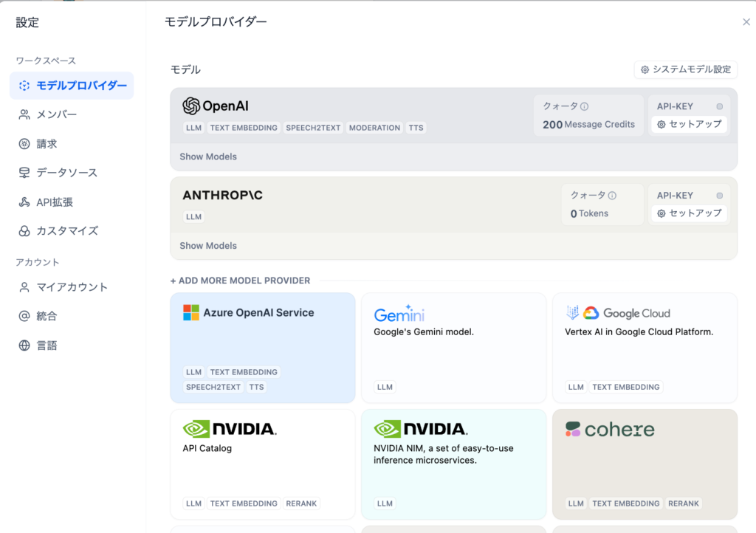Click the NVIDIA NIM LLM tag

(385, 503)
